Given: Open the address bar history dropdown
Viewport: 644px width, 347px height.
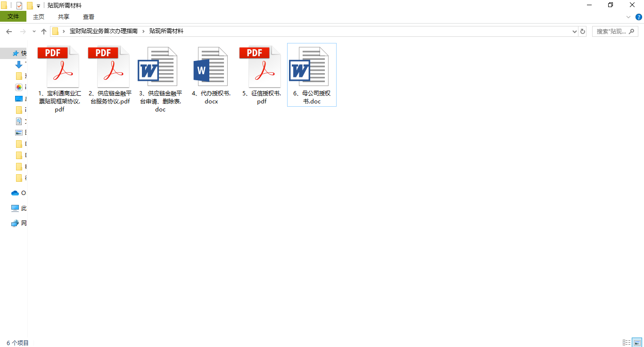Looking at the screenshot, I should point(575,32).
